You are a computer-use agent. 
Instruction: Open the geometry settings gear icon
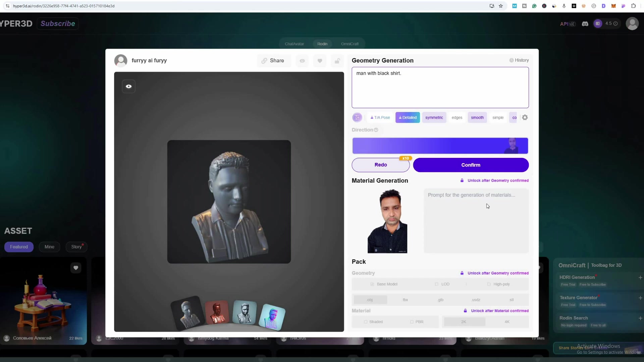[525, 117]
